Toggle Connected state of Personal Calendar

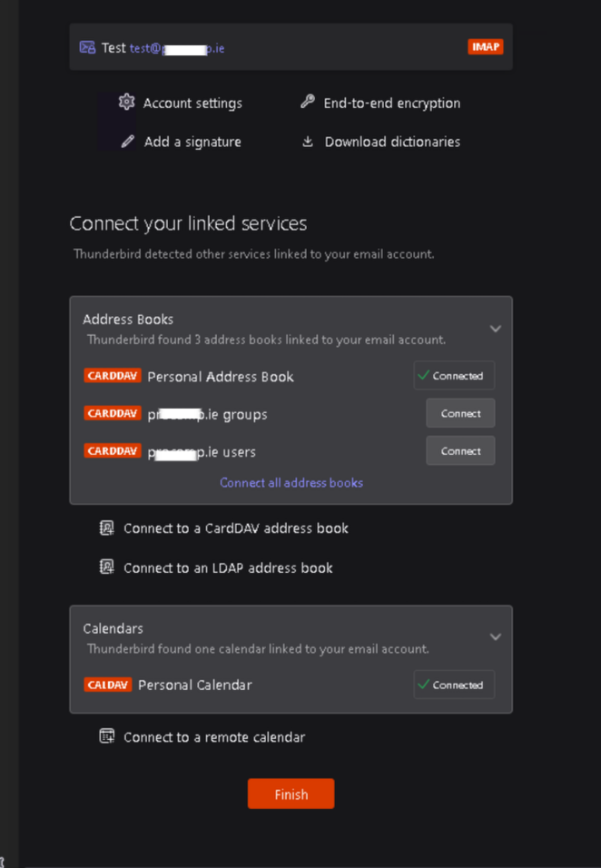(454, 685)
